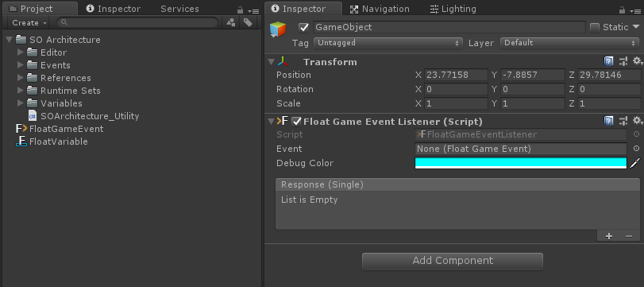The width and height of the screenshot is (644, 287).
Task: Switch to the left panel's Inspector tab
Action: [x=114, y=9]
